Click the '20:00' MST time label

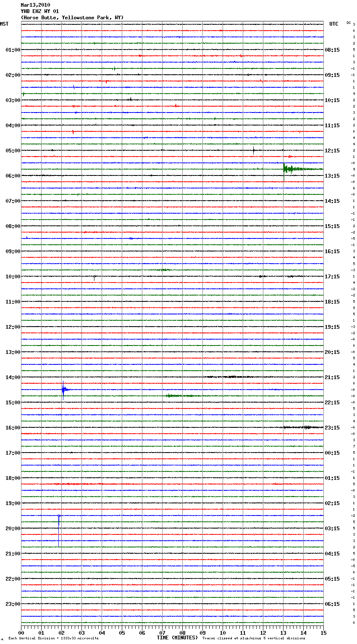coord(13,529)
